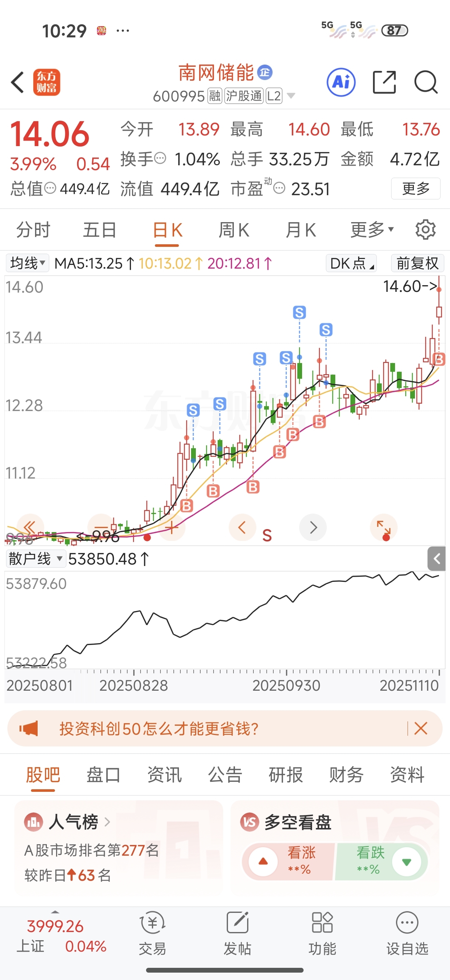Viewport: 450px width, 980px height.
Task: Move chart to previous candle
Action: pyautogui.click(x=242, y=527)
